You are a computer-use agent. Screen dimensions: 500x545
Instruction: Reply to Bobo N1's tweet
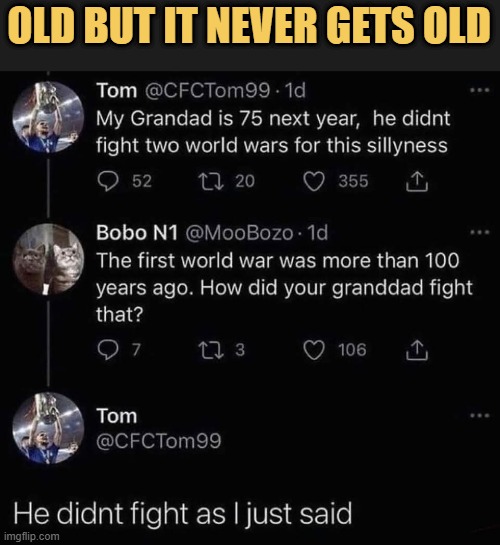108,350
